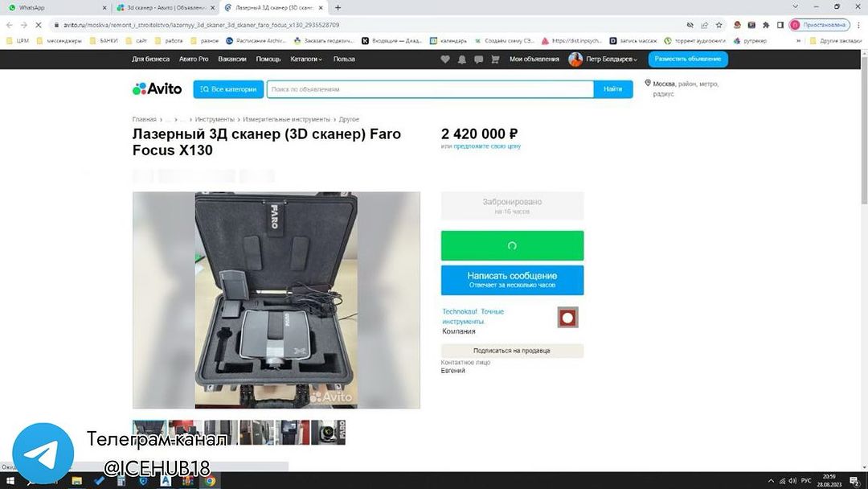The height and width of the screenshot is (489, 868).
Task: Open the notifications bell icon
Action: click(461, 60)
